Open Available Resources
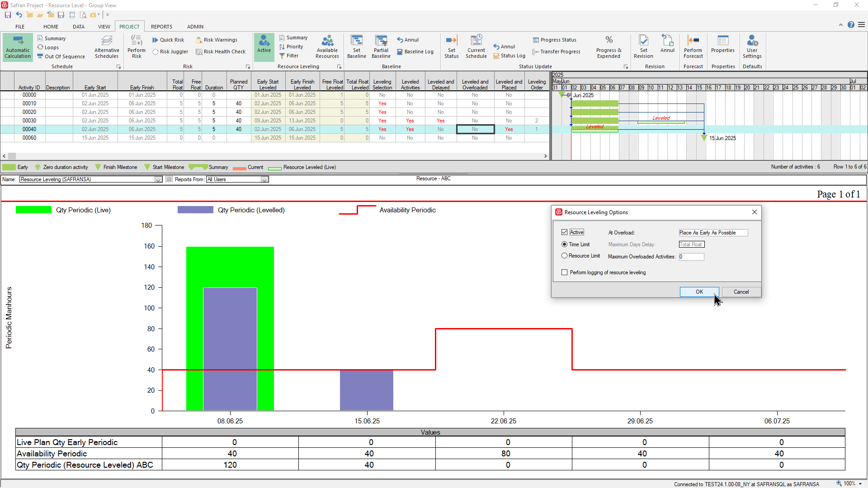 click(327, 47)
